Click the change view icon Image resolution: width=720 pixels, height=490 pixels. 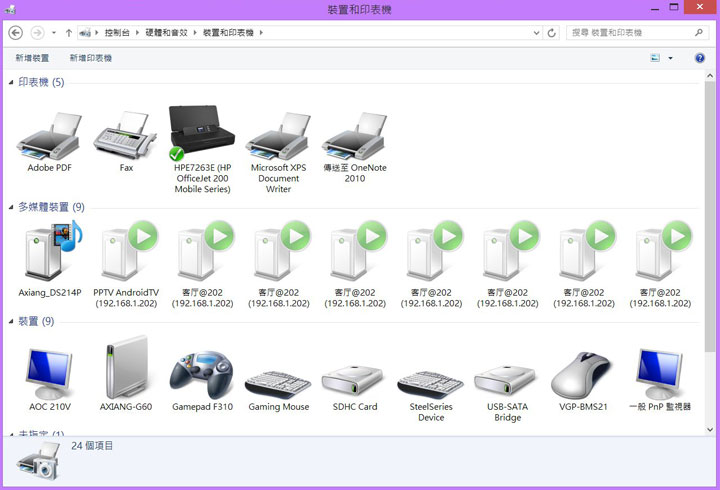coord(655,58)
